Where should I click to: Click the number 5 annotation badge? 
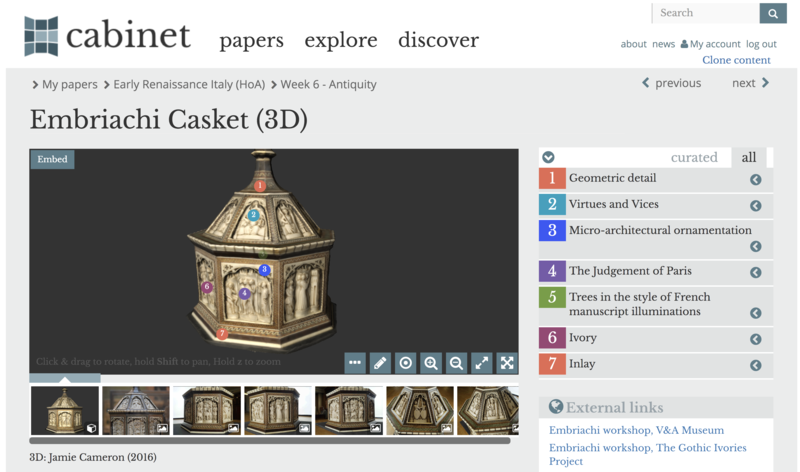pos(552,297)
